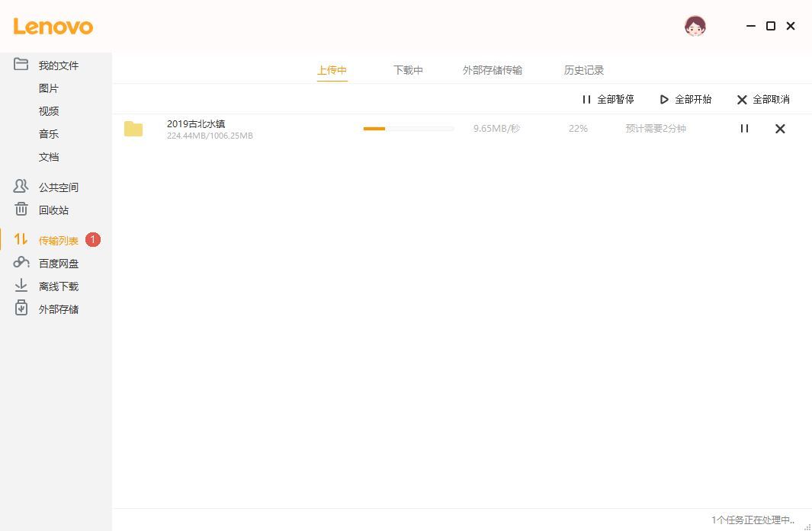Click 全部开始 to resume all transfers
This screenshot has width=812, height=531.
pyautogui.click(x=684, y=99)
